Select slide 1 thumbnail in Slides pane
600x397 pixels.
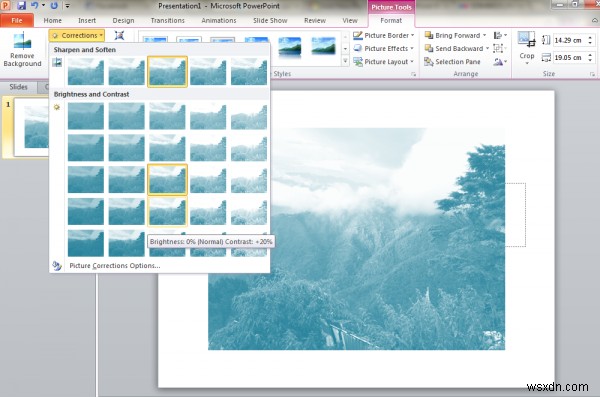(32, 127)
